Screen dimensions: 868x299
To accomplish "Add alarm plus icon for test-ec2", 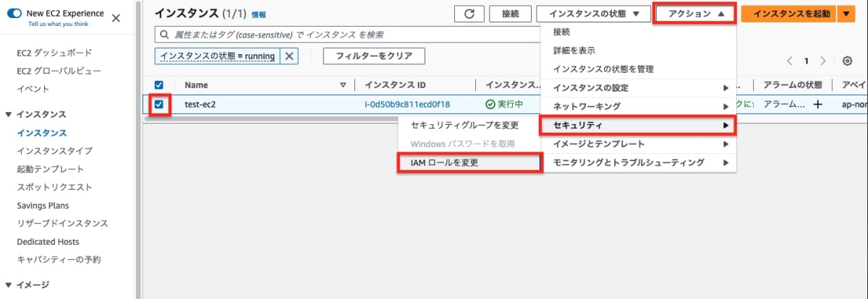I will pos(818,104).
